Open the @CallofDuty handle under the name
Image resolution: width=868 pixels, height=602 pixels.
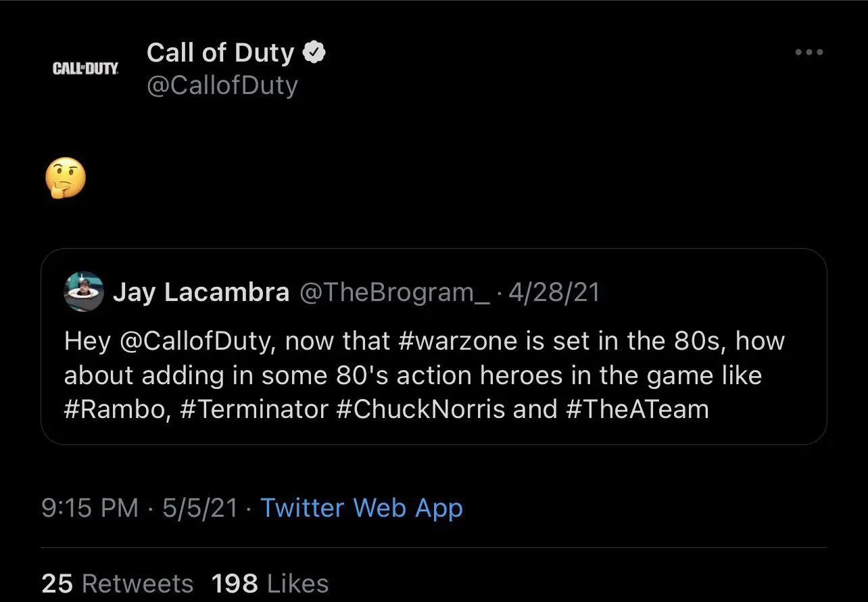click(222, 86)
